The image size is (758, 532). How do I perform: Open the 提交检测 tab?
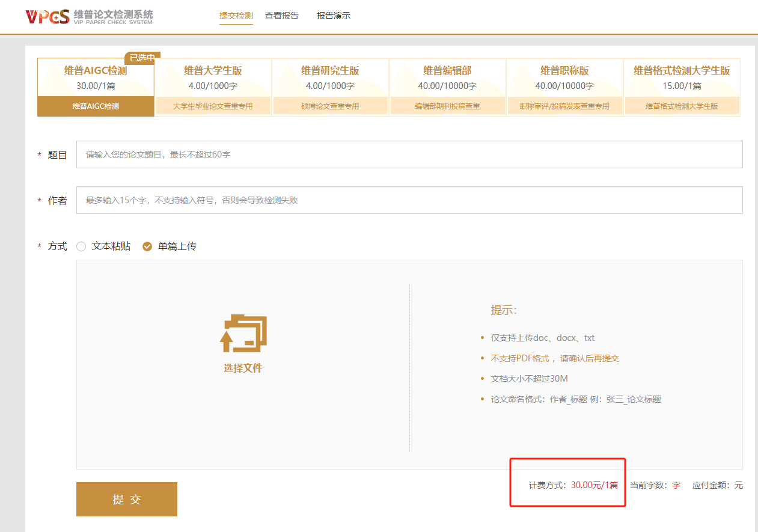tap(236, 16)
